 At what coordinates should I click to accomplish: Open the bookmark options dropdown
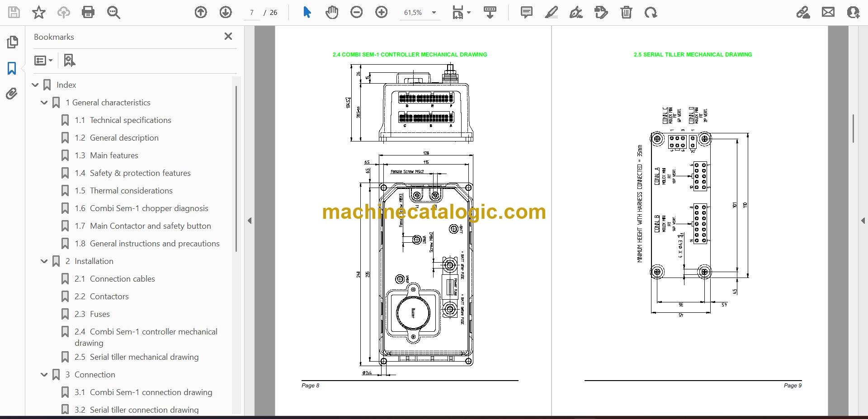43,60
